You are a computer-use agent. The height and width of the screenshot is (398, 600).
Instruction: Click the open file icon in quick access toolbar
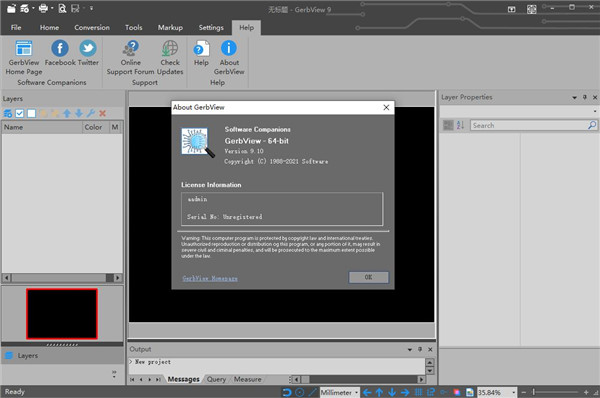click(11, 8)
